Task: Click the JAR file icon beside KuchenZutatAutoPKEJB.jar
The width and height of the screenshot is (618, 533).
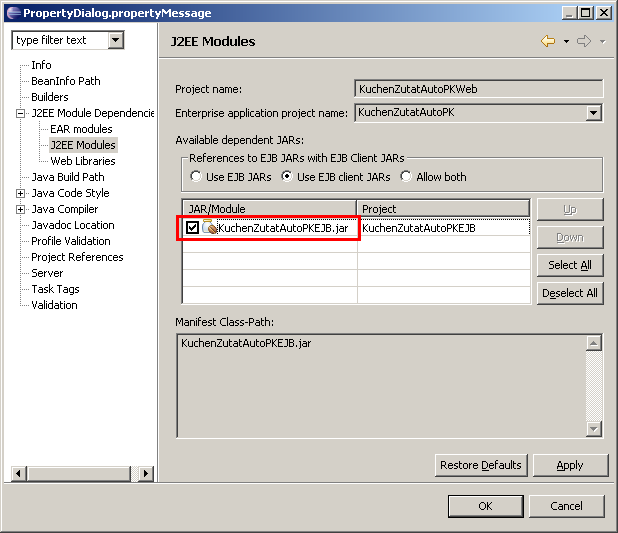Action: pos(210,228)
